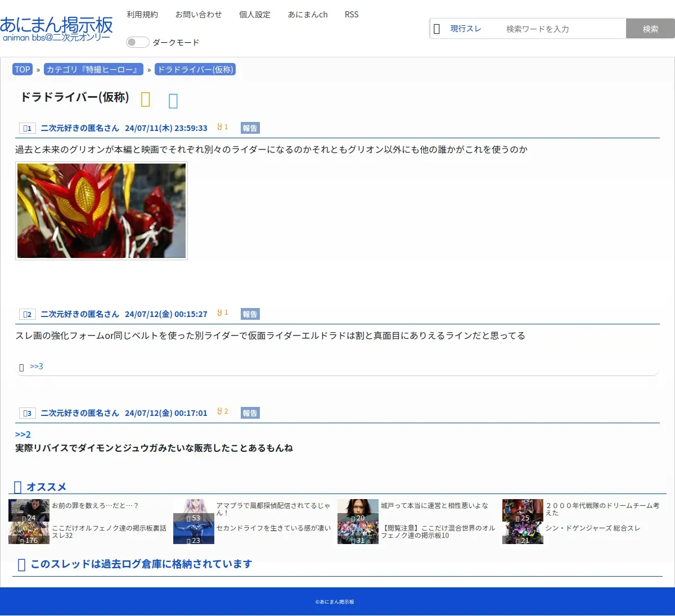Screen dimensions: 675x616
Task: Click post 1 poster name 二次元好きの匿名さん
Action: point(80,128)
